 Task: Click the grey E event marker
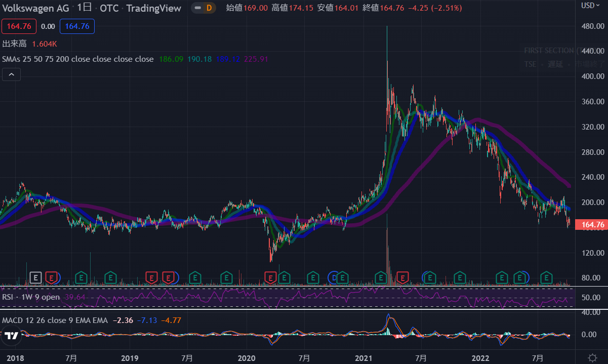point(35,277)
